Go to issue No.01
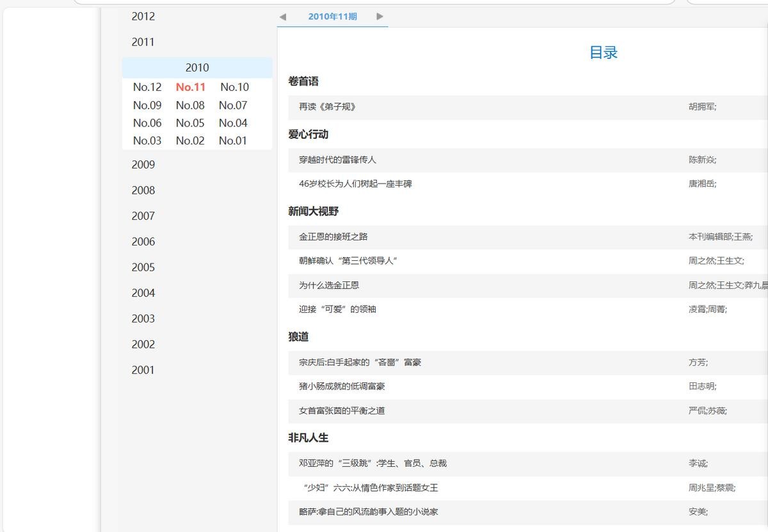Screen dimensions: 768x532 click(232, 141)
